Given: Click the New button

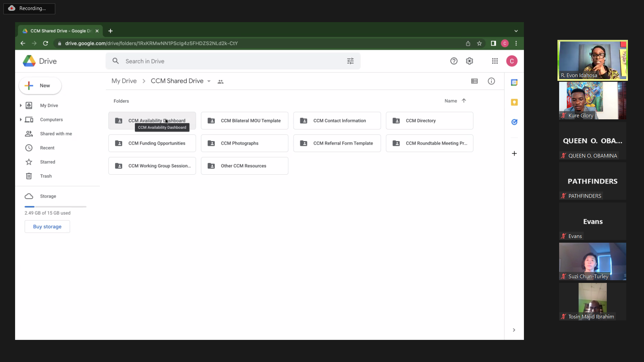Looking at the screenshot, I should (40, 86).
